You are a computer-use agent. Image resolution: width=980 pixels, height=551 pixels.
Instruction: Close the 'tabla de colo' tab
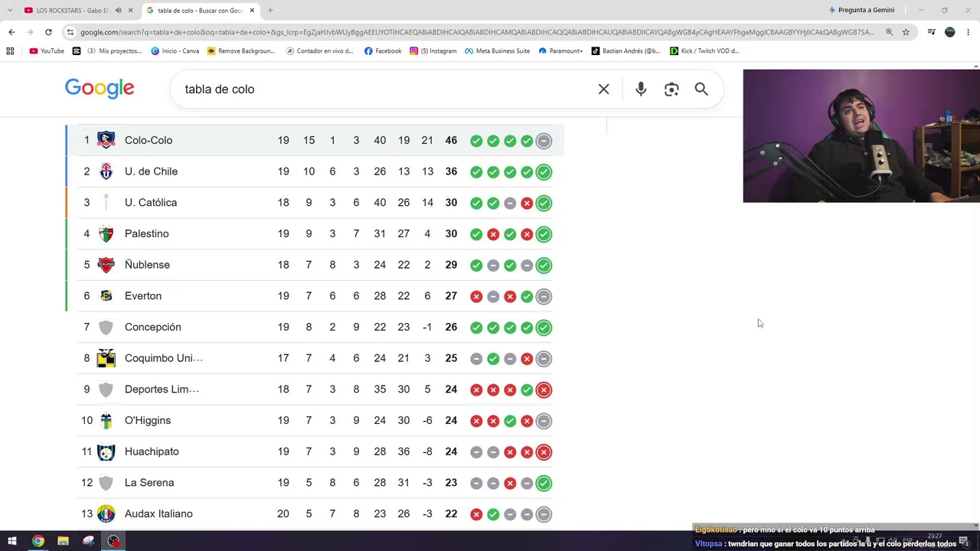[252, 11]
